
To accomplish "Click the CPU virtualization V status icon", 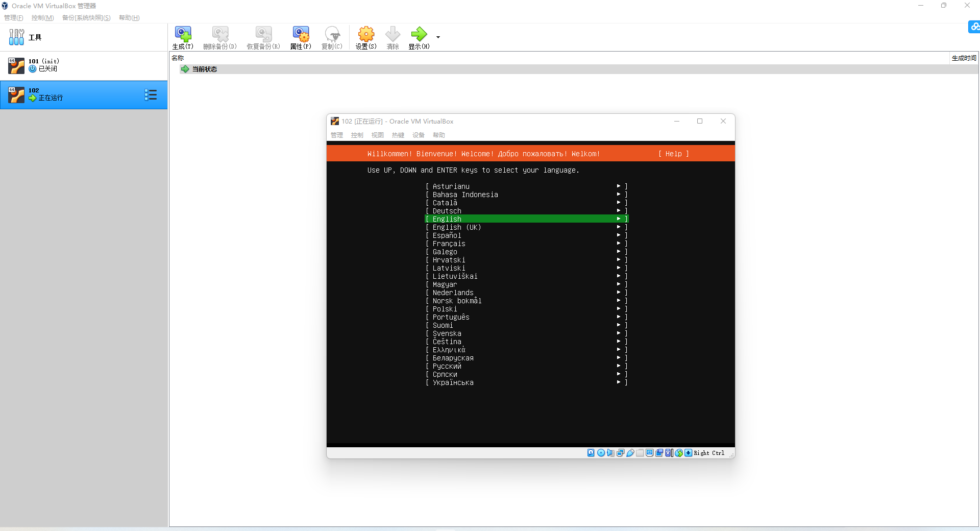I will point(669,453).
